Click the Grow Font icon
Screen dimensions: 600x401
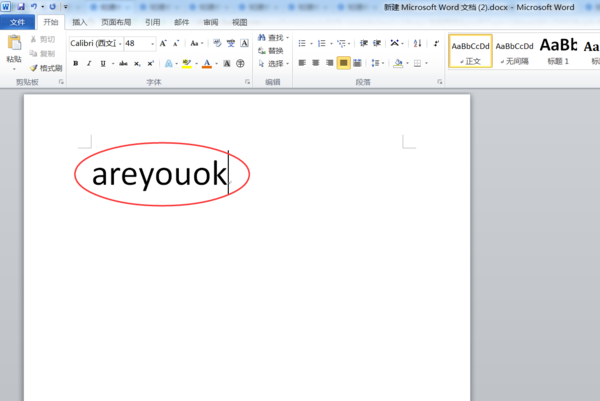coord(163,43)
